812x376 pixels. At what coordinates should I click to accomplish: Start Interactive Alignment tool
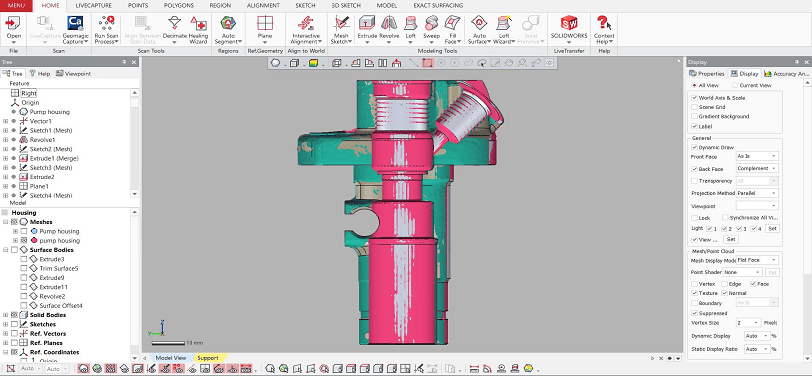(306, 30)
